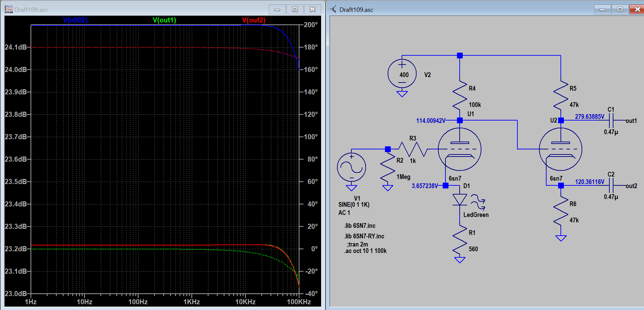Click the out2 net label
Image resolution: width=644 pixels, height=310 pixels.
tap(631, 186)
